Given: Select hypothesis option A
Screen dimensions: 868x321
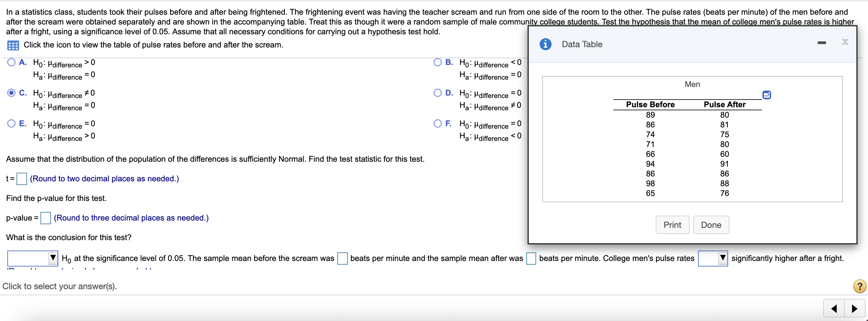Looking at the screenshot, I should coord(11,62).
